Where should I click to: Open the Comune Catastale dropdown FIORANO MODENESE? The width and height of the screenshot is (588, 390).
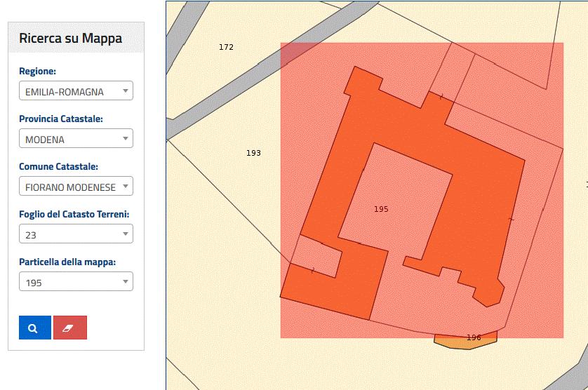(x=76, y=186)
